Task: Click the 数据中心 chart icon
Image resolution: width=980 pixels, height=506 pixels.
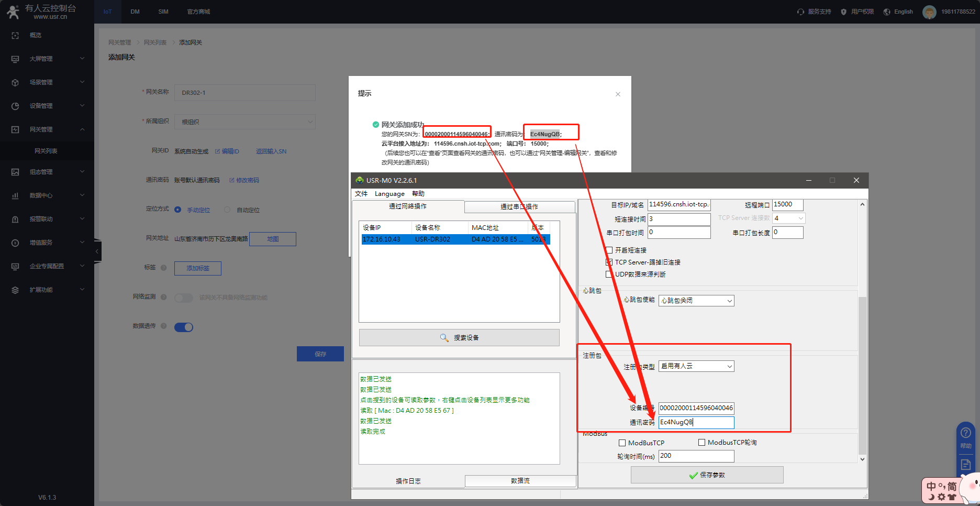Action: tap(15, 196)
